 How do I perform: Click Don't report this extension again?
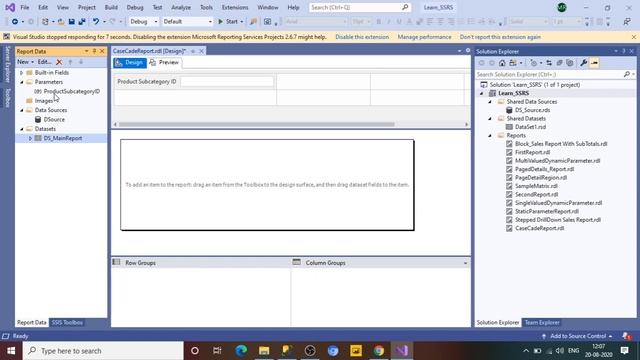[x=500, y=37]
